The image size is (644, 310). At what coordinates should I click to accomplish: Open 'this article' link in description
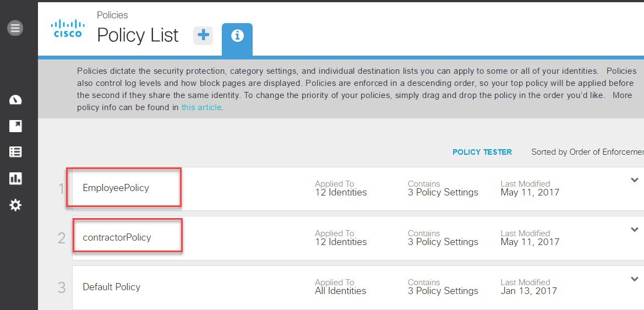(201, 107)
